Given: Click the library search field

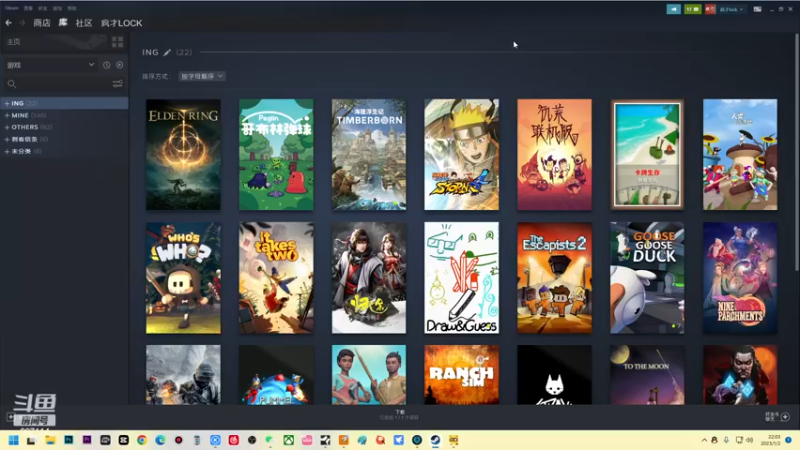Looking at the screenshot, I should tap(57, 84).
